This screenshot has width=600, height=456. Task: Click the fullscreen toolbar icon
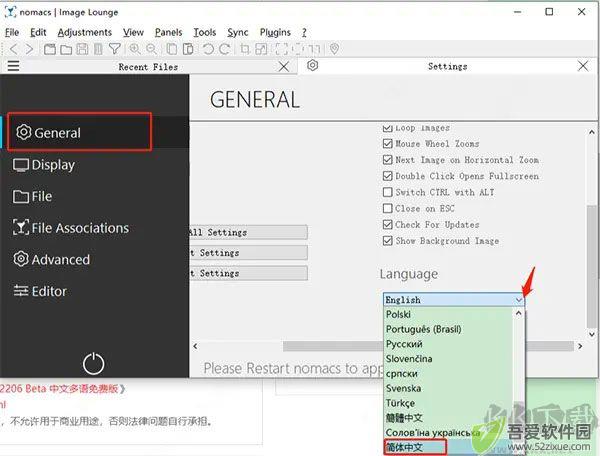(282, 49)
